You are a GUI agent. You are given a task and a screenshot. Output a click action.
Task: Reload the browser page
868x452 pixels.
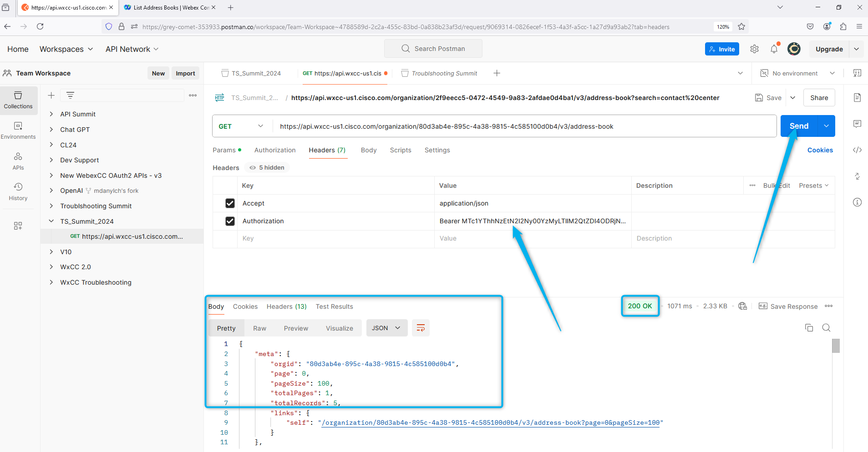tap(40, 26)
